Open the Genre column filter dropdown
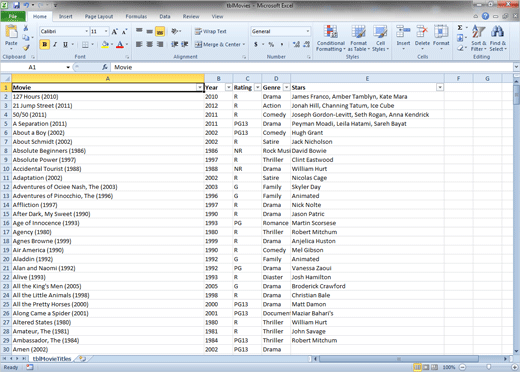 (286, 88)
